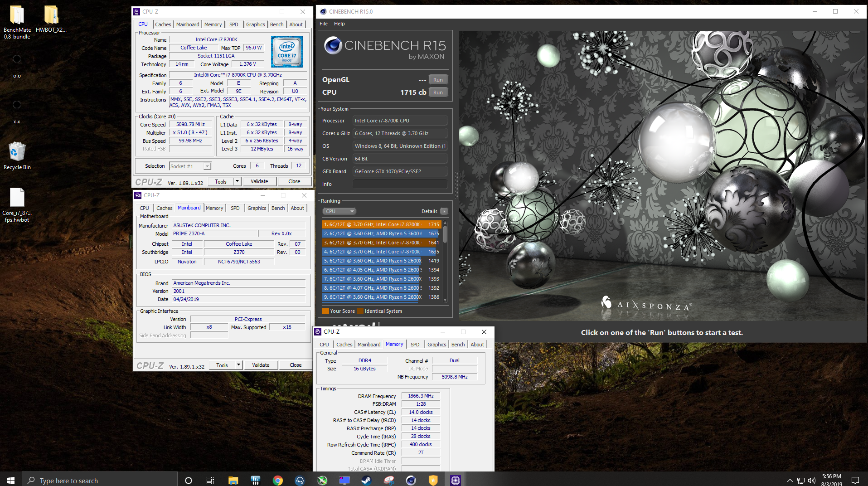Click the PRIME Z370-A model field
The image size is (868, 486).
214,233
